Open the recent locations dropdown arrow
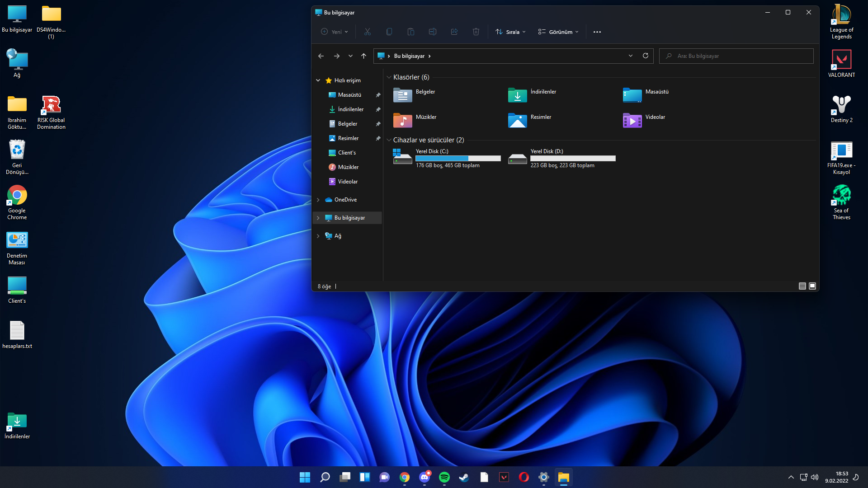Image resolution: width=868 pixels, height=488 pixels. click(x=350, y=56)
